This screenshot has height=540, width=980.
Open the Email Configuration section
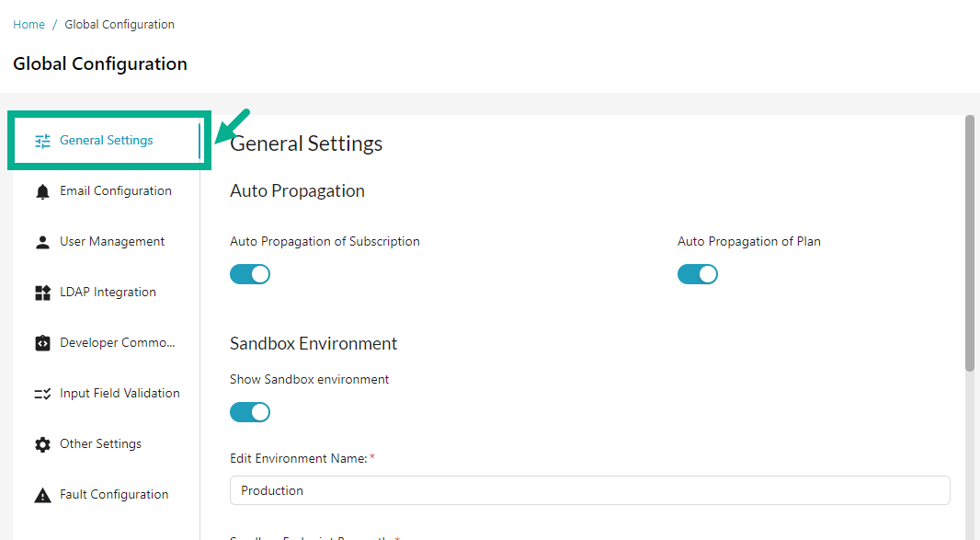coord(115,190)
